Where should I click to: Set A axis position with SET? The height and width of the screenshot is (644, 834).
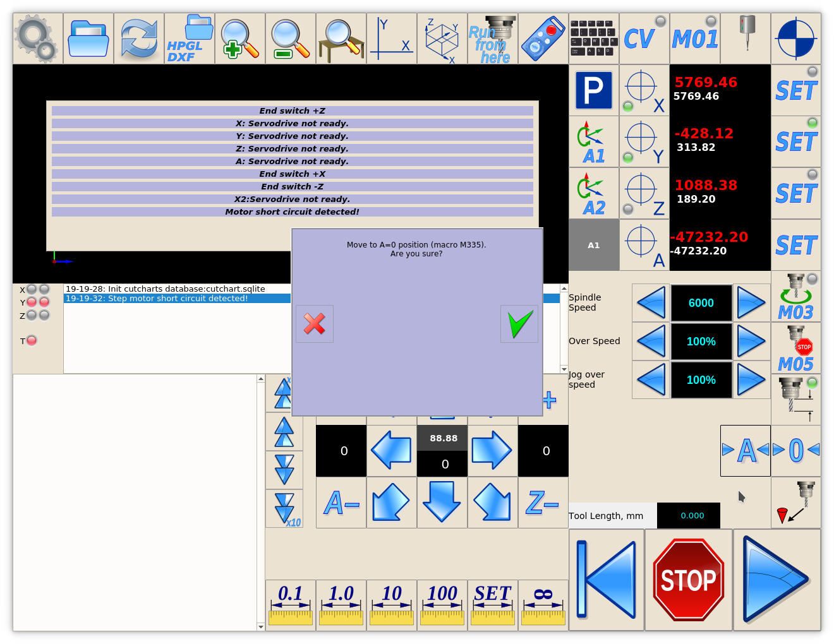click(x=796, y=246)
